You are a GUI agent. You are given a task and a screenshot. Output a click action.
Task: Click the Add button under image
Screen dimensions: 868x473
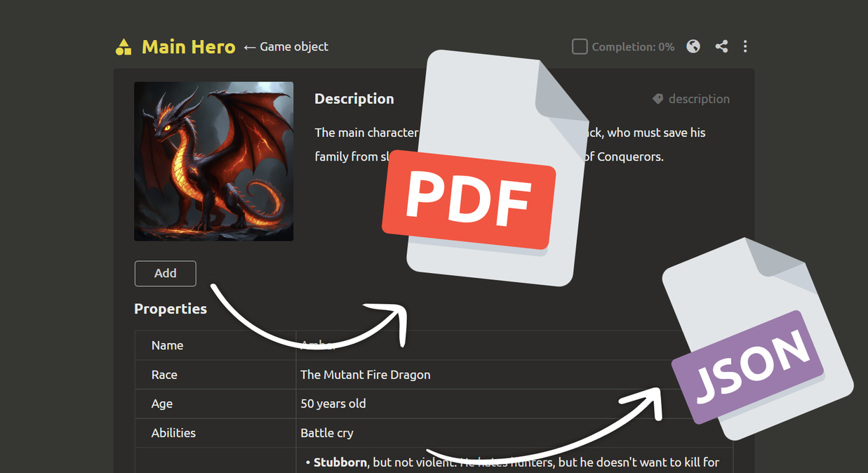[x=166, y=274]
